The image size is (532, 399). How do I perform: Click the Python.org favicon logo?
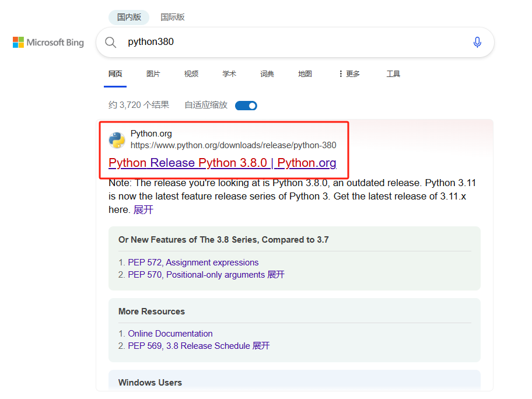point(117,140)
